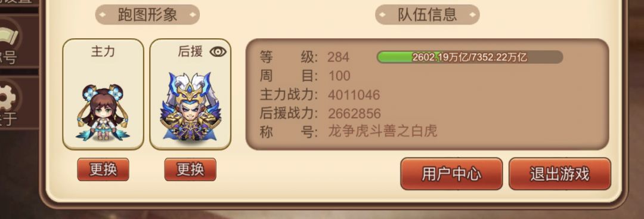This screenshot has height=219, width=644.
Task: Open 用户中心 user center
Action: [451, 174]
